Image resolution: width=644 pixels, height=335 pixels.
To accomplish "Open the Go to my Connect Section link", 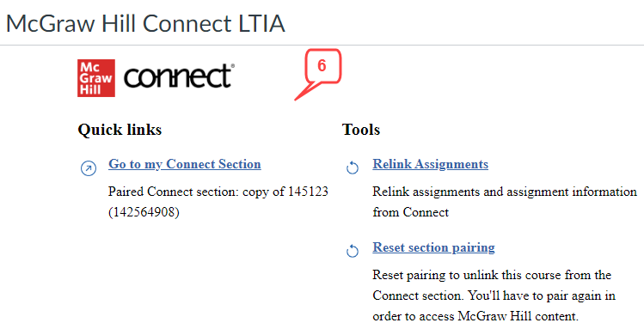I will [x=184, y=164].
